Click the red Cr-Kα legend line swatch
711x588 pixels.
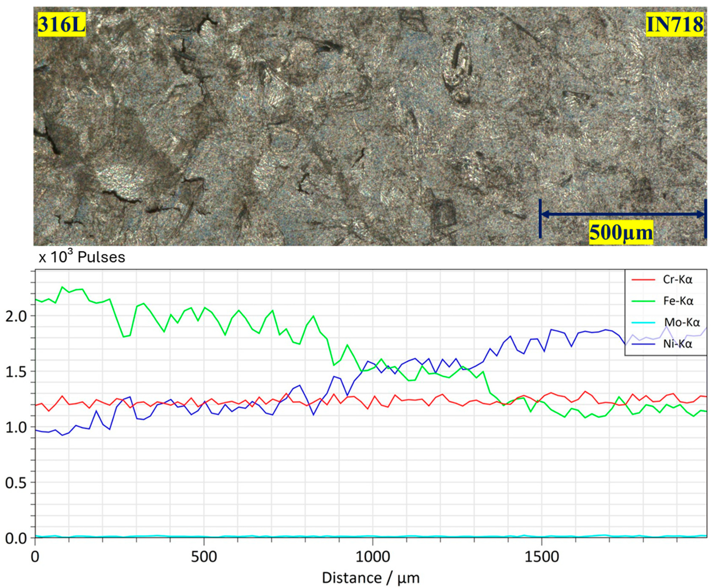pos(643,280)
